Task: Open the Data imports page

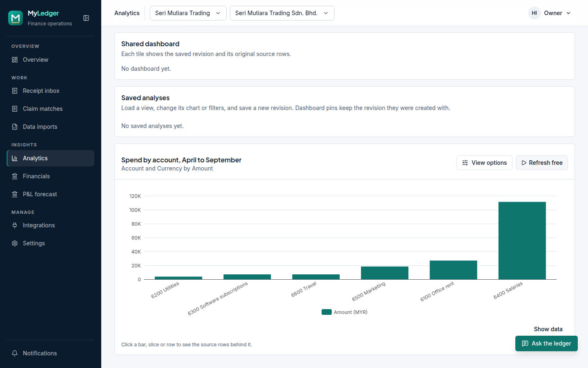Action: (51, 127)
